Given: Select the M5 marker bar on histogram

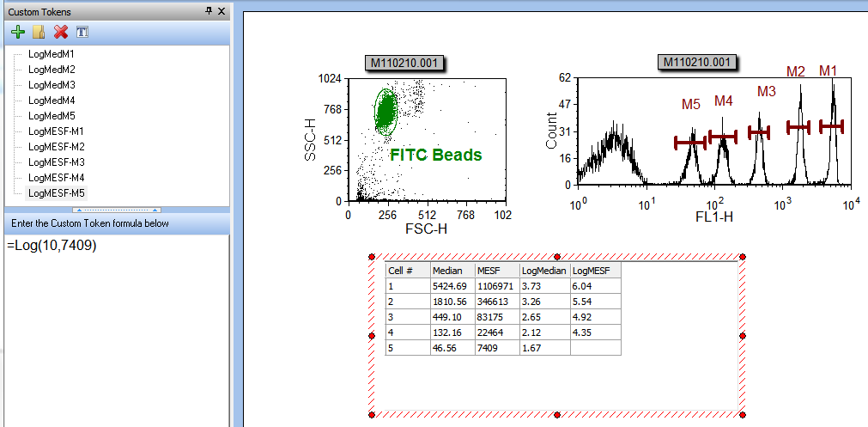Looking at the screenshot, I should tap(690, 142).
